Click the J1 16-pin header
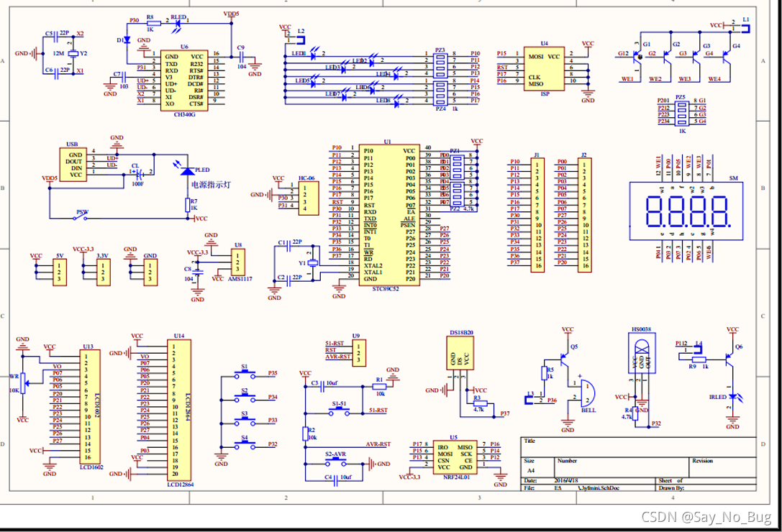 tap(537, 215)
